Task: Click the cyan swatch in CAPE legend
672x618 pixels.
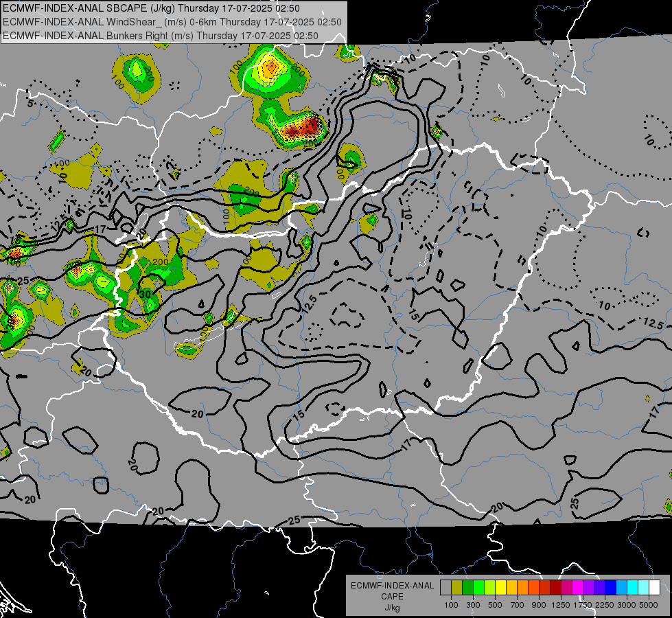Action: 633,588
